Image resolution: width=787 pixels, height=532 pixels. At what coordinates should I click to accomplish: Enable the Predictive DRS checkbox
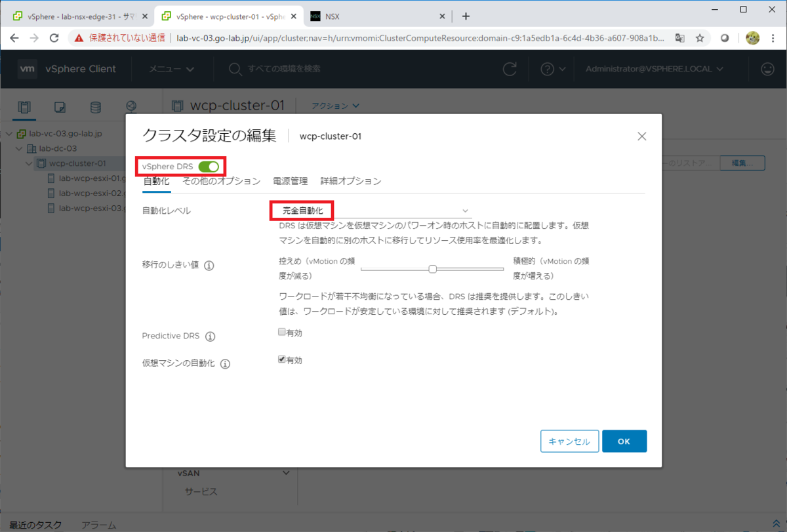282,332
